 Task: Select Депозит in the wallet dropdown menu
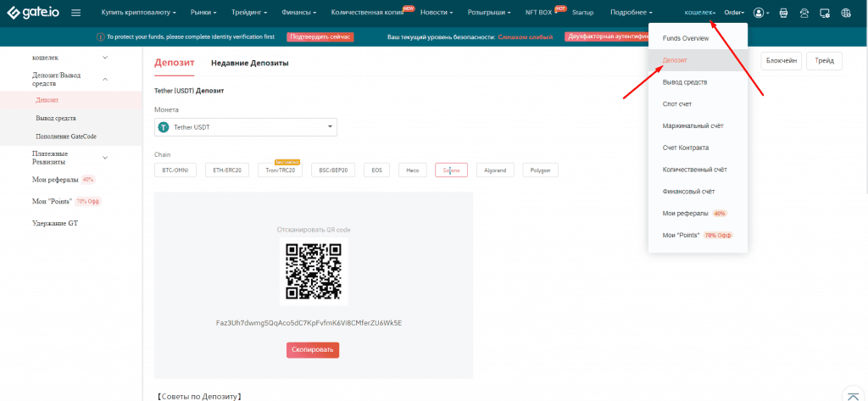(x=698, y=60)
